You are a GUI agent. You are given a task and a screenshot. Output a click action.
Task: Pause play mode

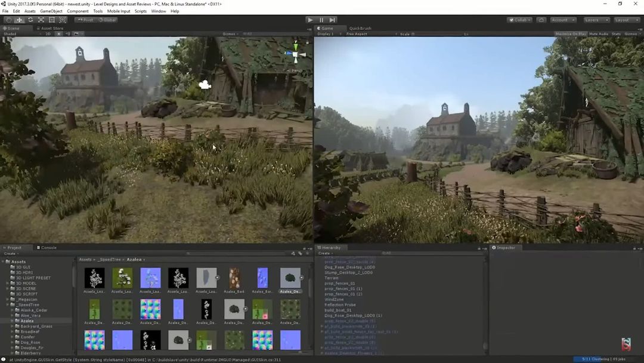(x=321, y=20)
